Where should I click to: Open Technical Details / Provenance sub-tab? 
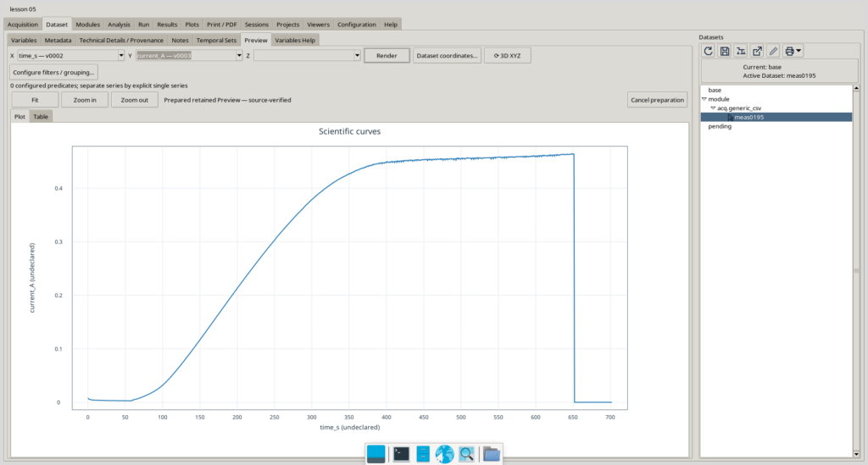(x=121, y=41)
